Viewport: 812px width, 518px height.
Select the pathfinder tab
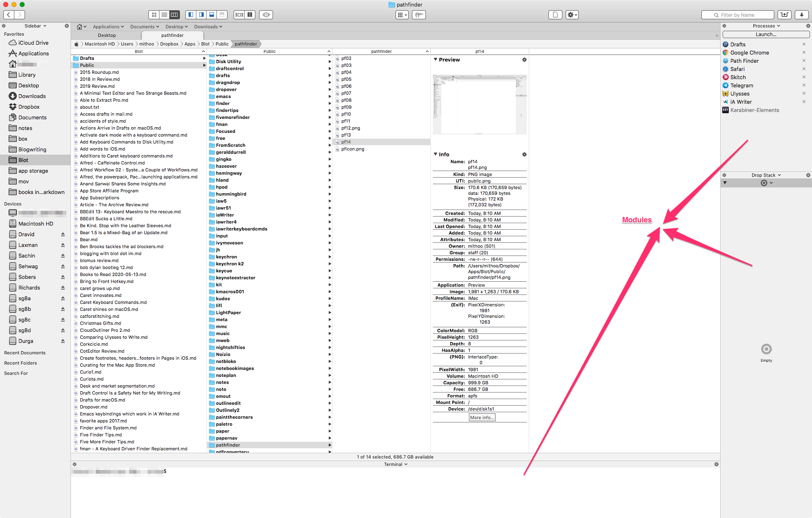(172, 35)
